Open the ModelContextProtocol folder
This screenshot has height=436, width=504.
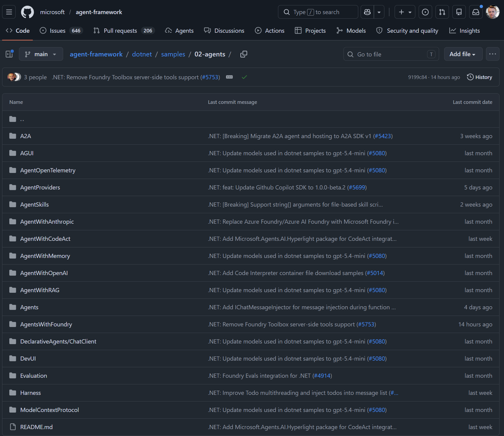(49, 410)
